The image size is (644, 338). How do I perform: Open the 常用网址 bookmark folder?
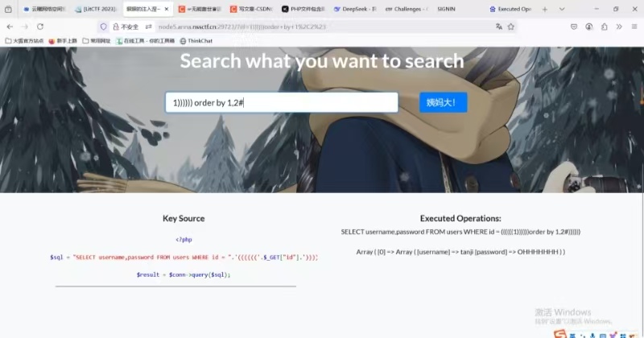tap(97, 41)
